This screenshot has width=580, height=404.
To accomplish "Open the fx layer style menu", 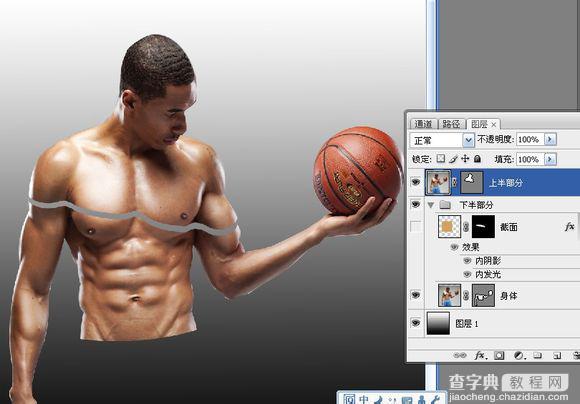I will pos(480,356).
